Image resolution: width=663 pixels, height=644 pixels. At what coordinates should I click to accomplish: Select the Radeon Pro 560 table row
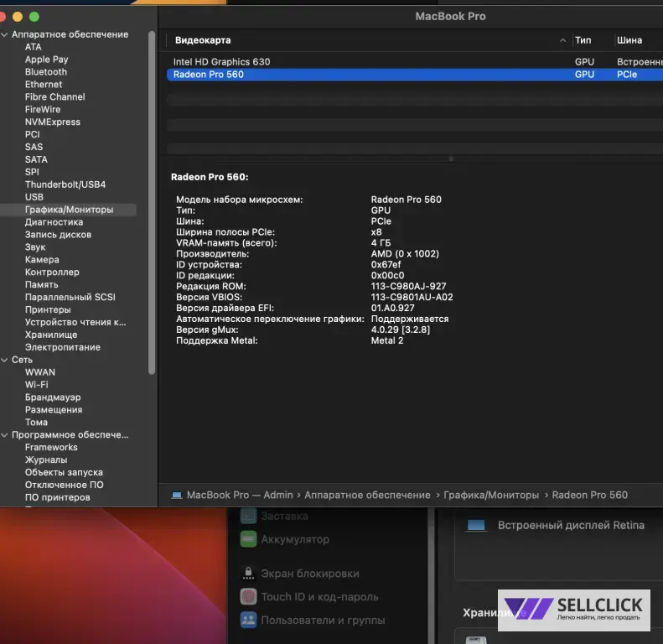[x=414, y=75]
